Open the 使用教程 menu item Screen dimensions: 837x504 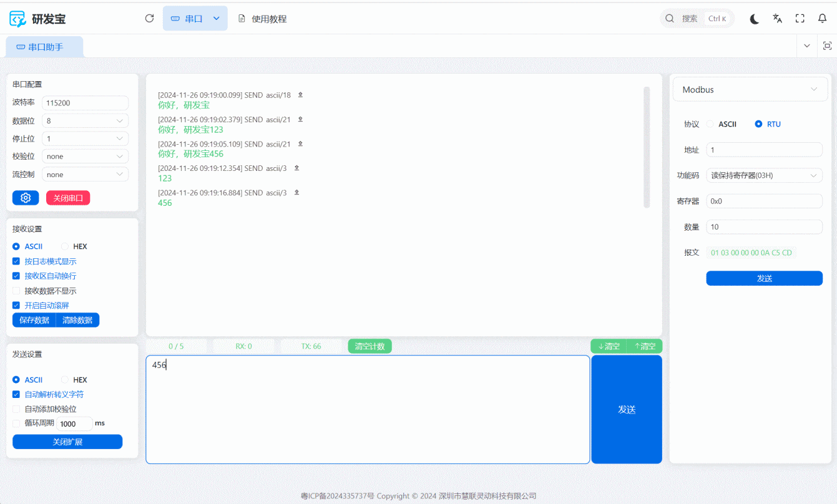263,19
